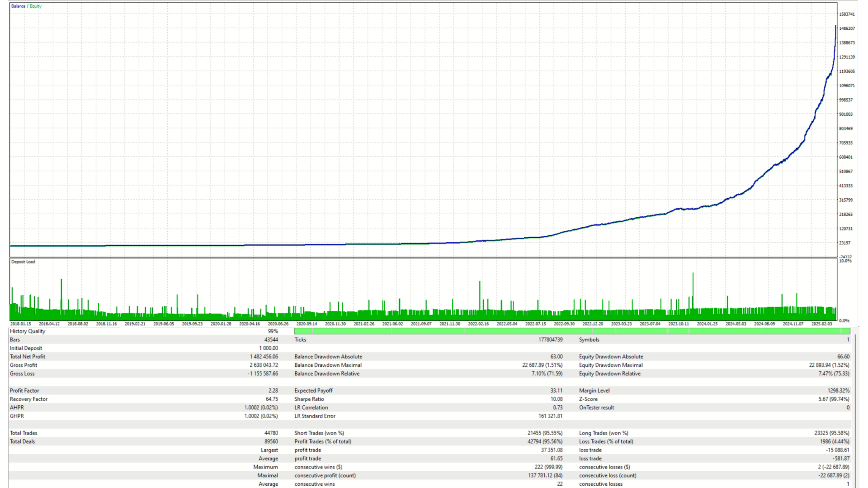Screen dimensions: 868x488
Task: Select the Z-Score value 5.67 (99.74%)
Action: [834, 399]
